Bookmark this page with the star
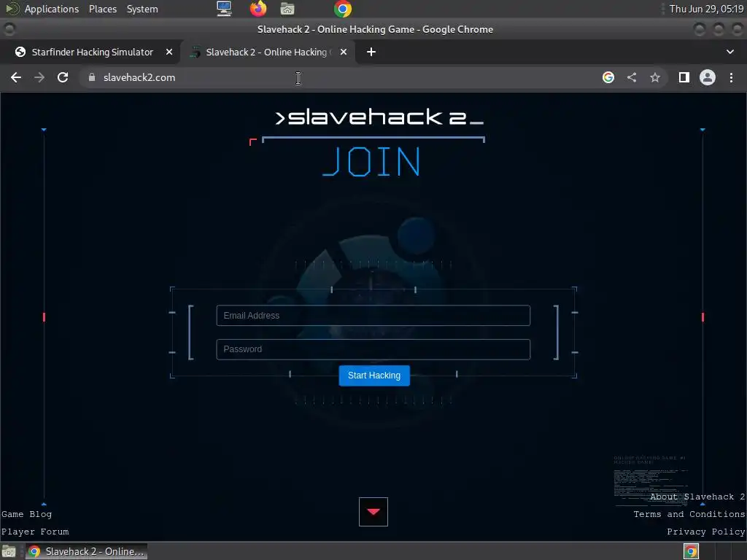 click(655, 77)
